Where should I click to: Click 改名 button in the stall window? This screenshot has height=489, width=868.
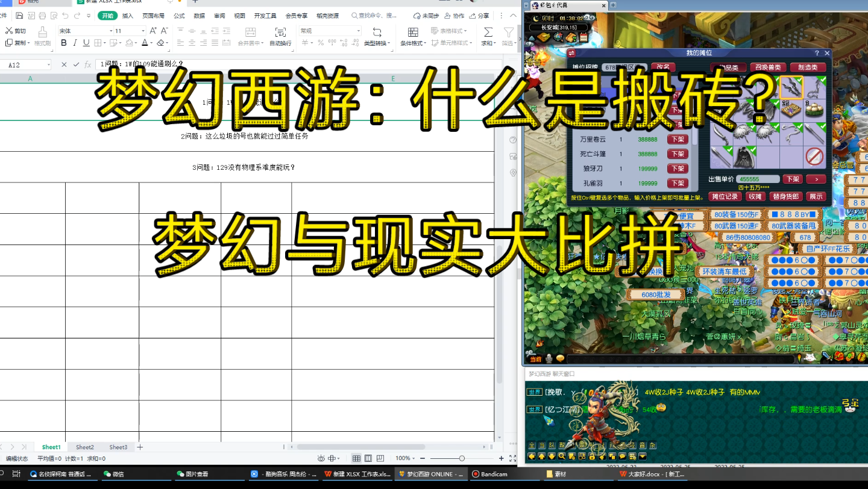pos(662,67)
